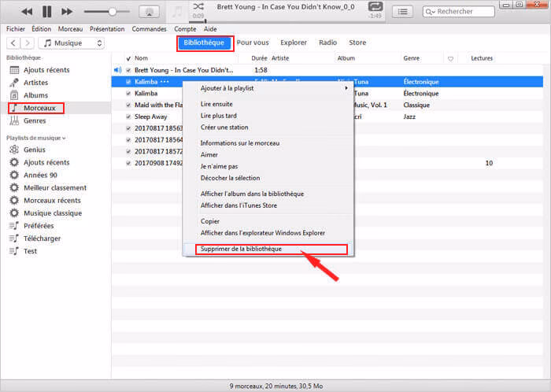This screenshot has width=551, height=392.
Task: Open the Aide menu
Action: tap(210, 29)
